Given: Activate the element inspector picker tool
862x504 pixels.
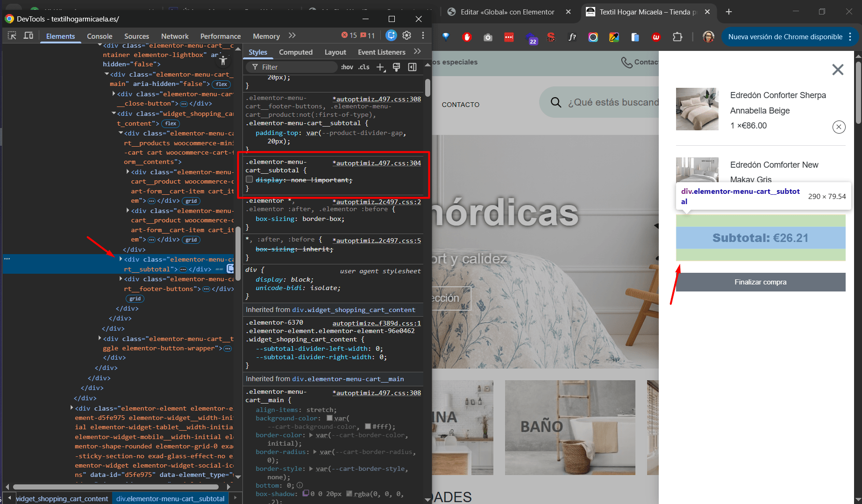Looking at the screenshot, I should pos(12,35).
